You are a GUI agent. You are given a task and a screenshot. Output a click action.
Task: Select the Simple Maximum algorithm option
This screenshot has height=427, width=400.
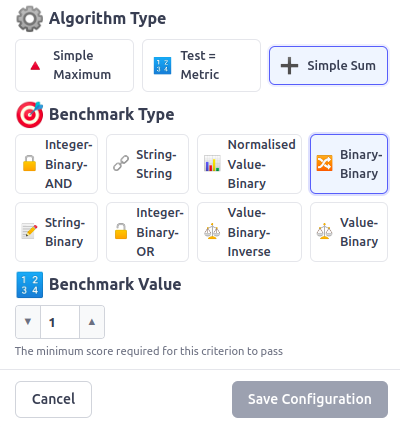point(74,65)
